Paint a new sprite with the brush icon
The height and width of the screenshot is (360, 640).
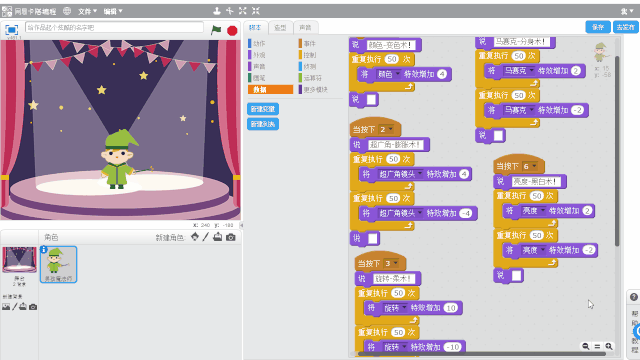pos(206,237)
